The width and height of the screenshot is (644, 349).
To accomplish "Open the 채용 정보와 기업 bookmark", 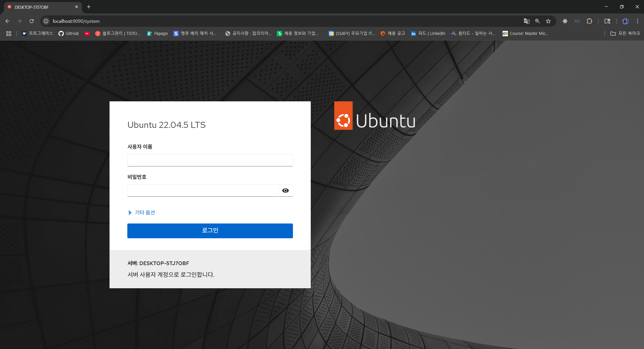I will tap(298, 34).
